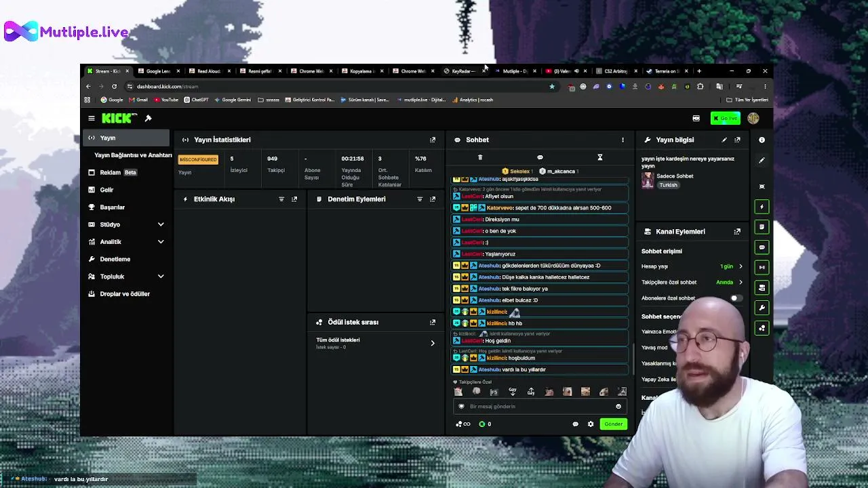868x488 pixels.
Task: Open the Kick hamburger menu
Action: [92, 119]
